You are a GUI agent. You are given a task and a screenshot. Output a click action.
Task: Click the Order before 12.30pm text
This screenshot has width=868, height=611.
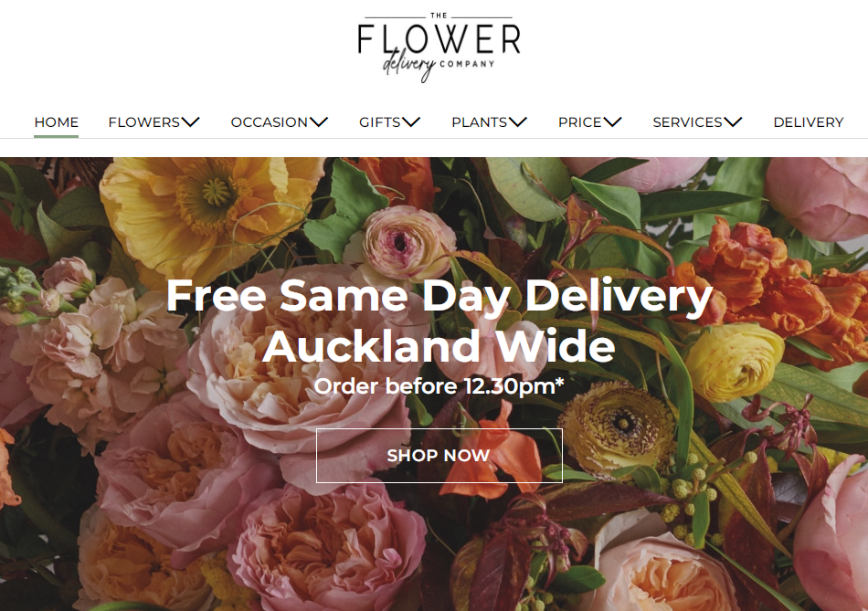439,385
